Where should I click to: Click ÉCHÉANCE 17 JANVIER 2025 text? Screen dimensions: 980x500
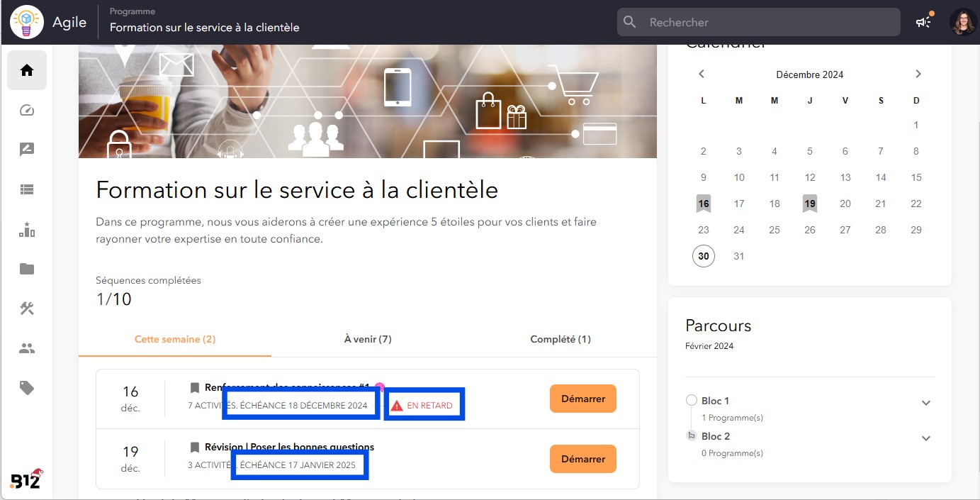(298, 465)
